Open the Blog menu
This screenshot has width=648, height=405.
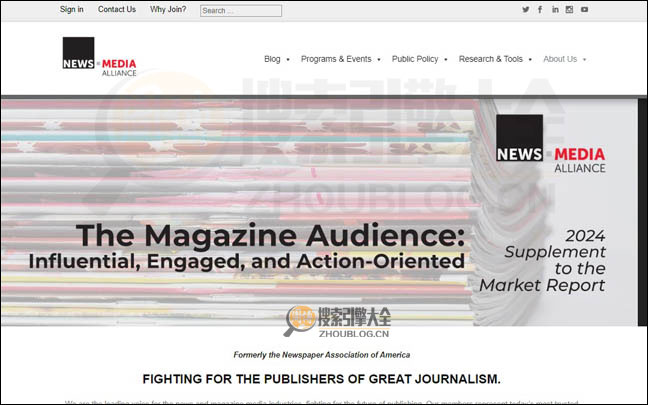point(272,59)
